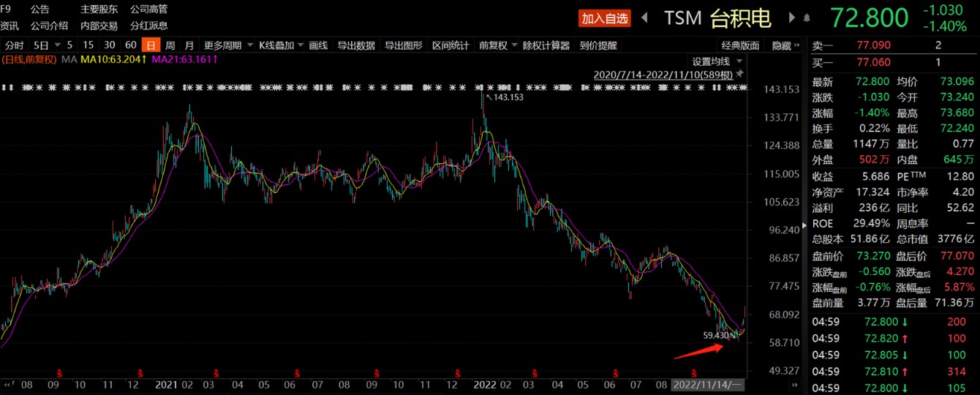Select the 60 minute period
Screen dimensions: 980x395
pyautogui.click(x=131, y=45)
